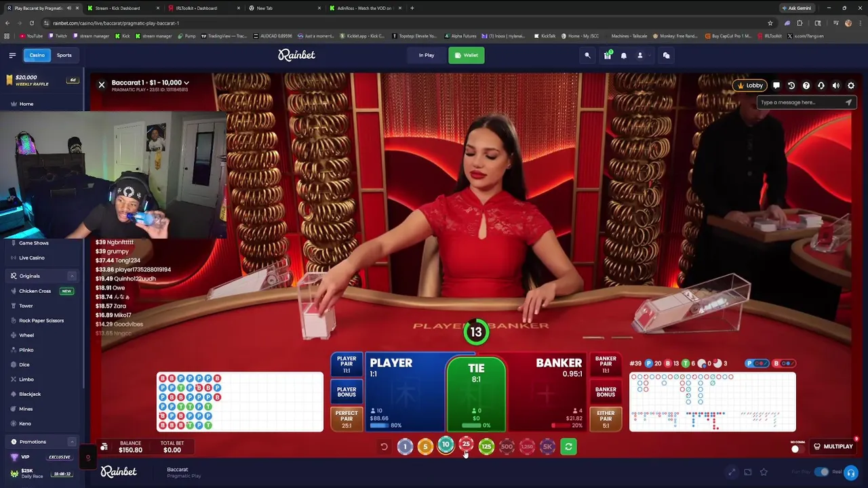Expand the Promotions section

point(72,442)
